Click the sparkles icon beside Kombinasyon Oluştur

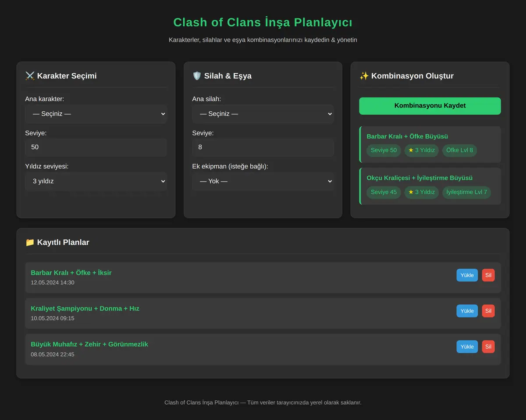pyautogui.click(x=364, y=76)
